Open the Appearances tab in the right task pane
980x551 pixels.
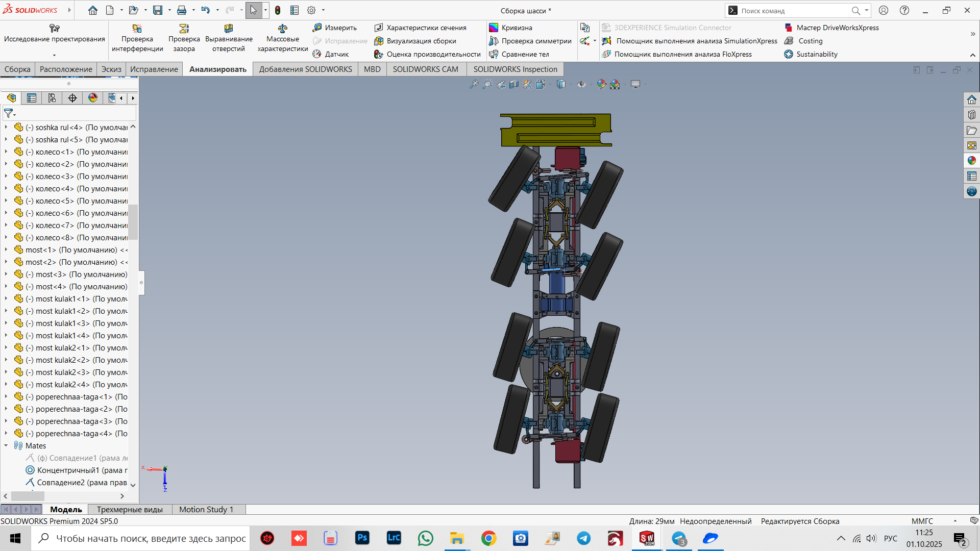click(x=971, y=160)
